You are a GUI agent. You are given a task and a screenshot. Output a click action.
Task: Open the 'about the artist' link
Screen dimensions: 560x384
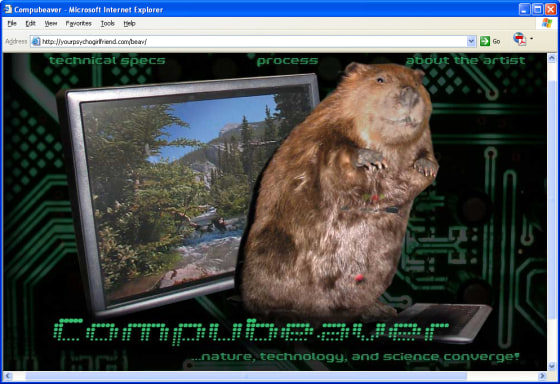click(x=465, y=61)
